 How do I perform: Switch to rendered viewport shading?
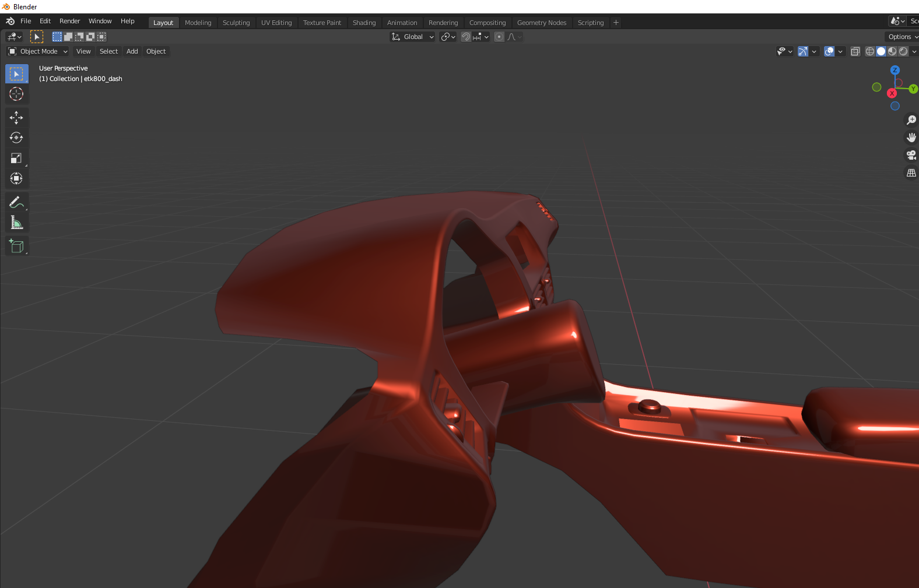pyautogui.click(x=903, y=51)
